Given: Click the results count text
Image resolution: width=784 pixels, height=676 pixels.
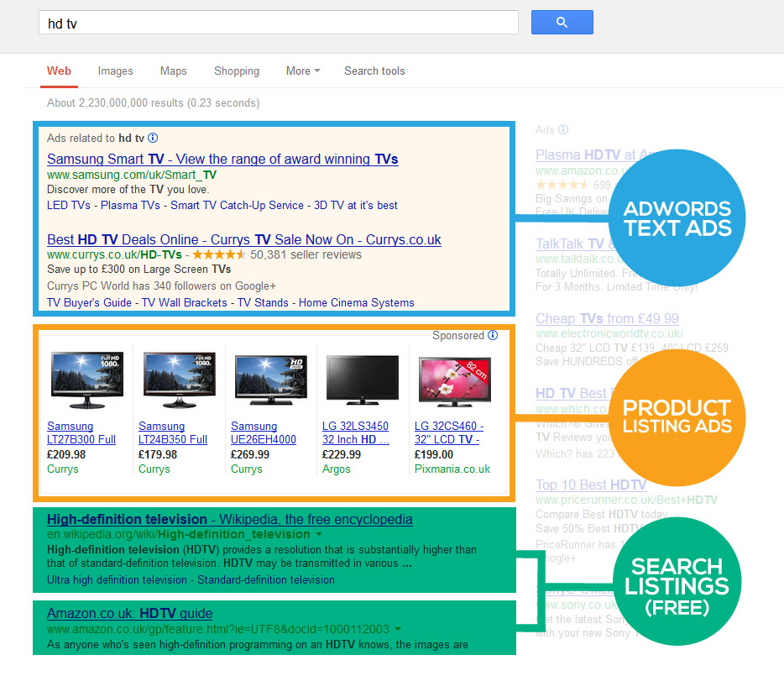Looking at the screenshot, I should tap(153, 103).
